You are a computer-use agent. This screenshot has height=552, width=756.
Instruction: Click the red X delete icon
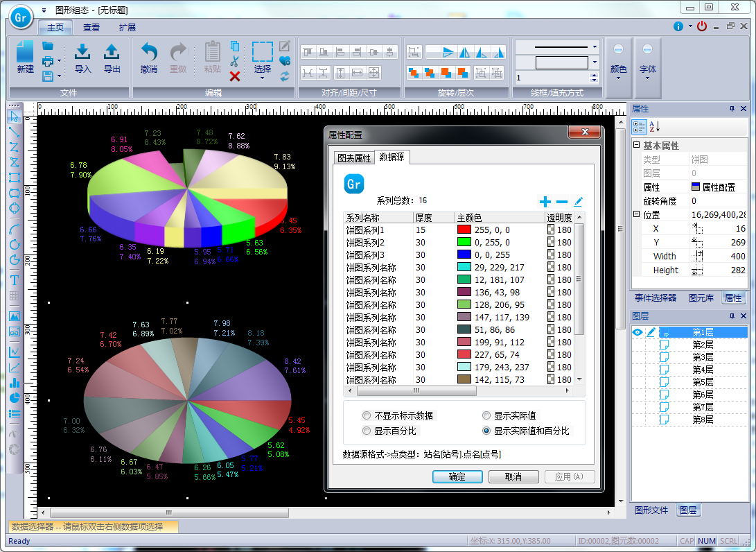coord(235,76)
